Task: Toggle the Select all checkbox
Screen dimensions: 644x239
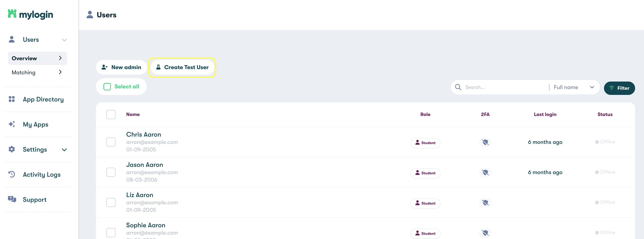Action: (x=107, y=86)
